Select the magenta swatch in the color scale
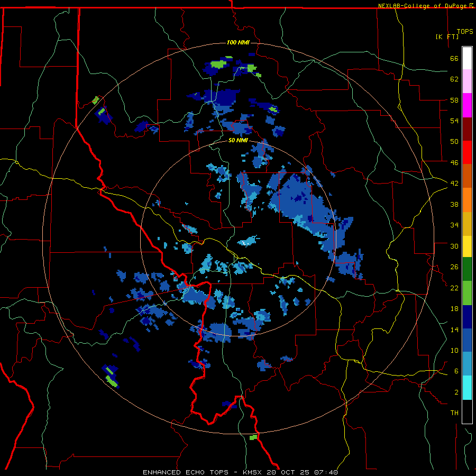This screenshot has width=476, height=476. click(x=467, y=105)
